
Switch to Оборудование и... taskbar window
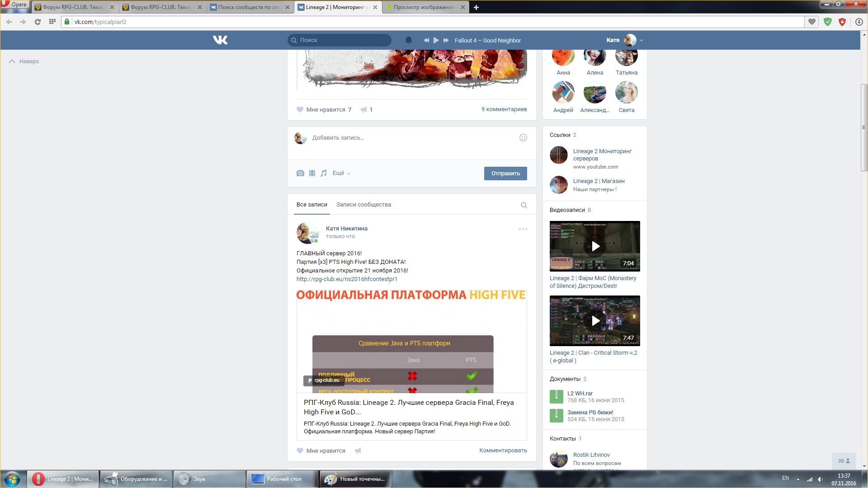coord(136,479)
